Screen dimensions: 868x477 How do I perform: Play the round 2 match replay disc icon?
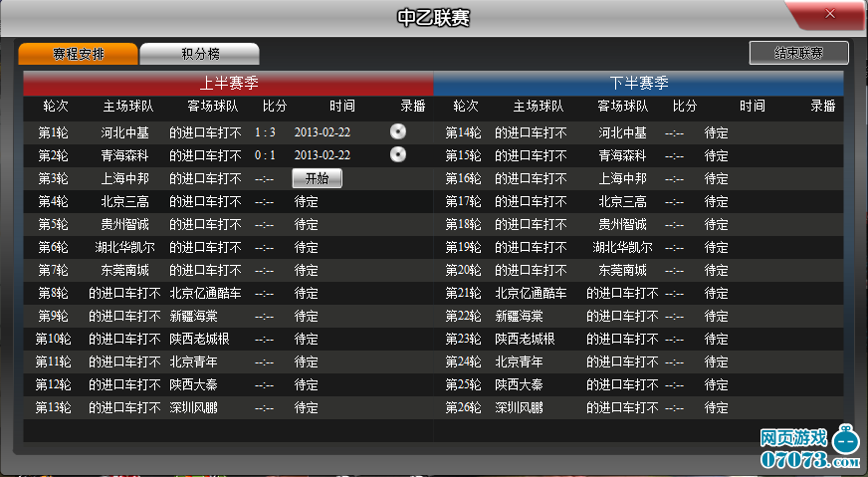pos(398,154)
